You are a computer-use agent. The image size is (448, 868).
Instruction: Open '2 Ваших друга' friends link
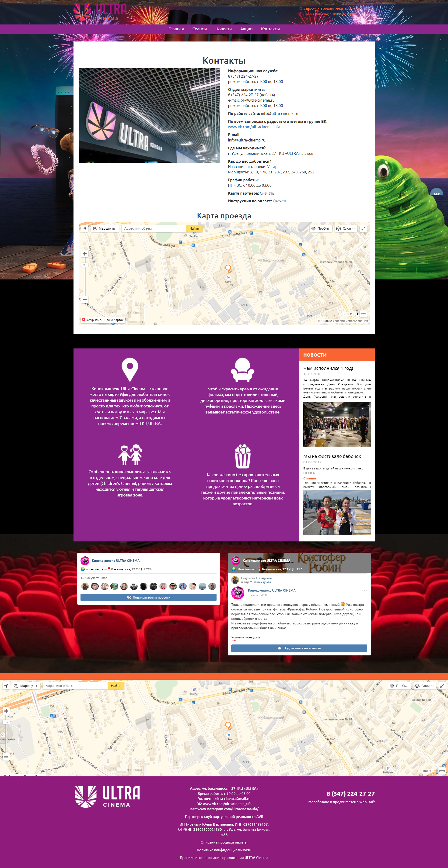tap(260, 582)
